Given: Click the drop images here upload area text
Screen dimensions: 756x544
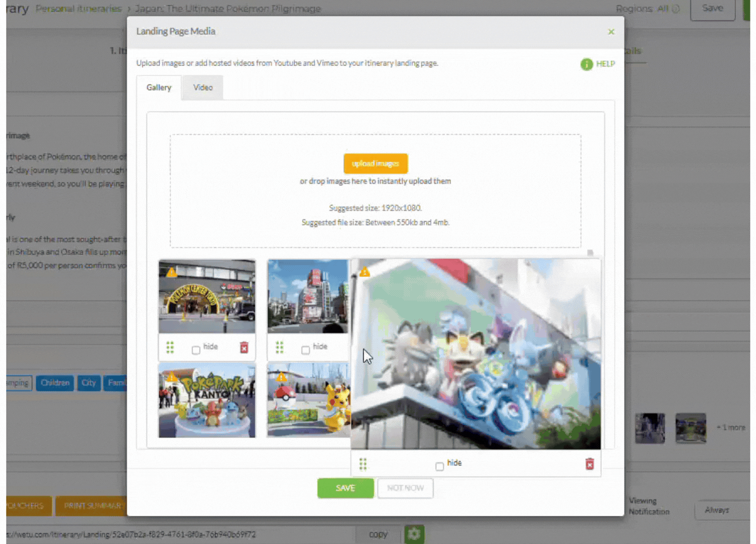Looking at the screenshot, I should pyautogui.click(x=375, y=181).
